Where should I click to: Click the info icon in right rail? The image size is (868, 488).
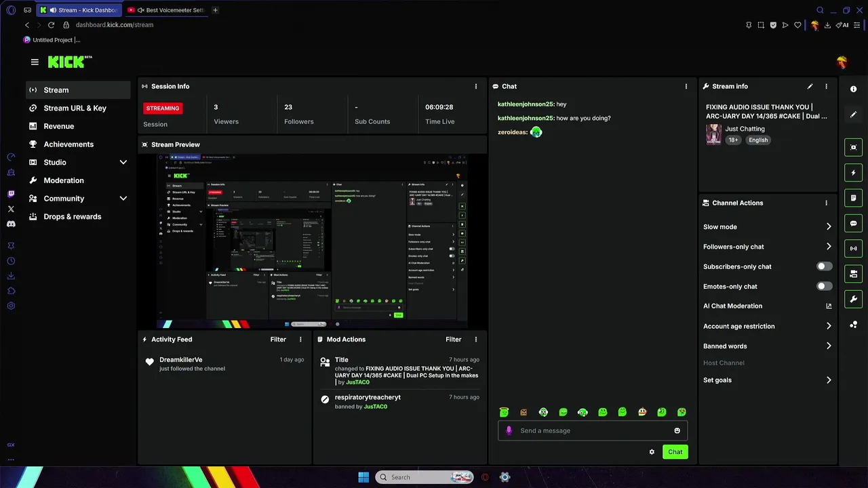coord(853,89)
